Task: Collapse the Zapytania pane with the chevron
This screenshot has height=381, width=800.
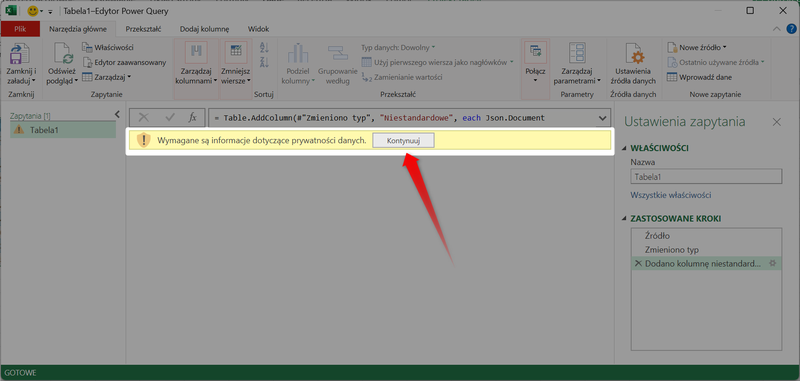Action: tap(117, 114)
